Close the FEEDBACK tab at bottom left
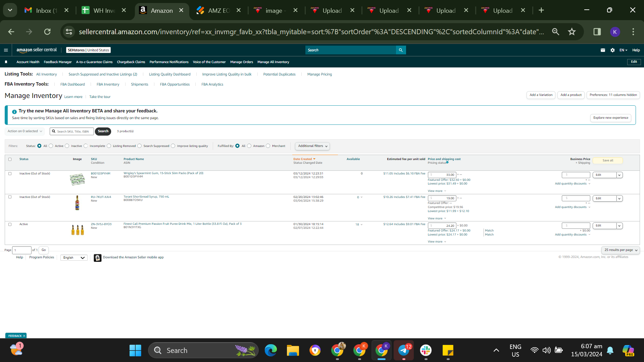 point(24,336)
